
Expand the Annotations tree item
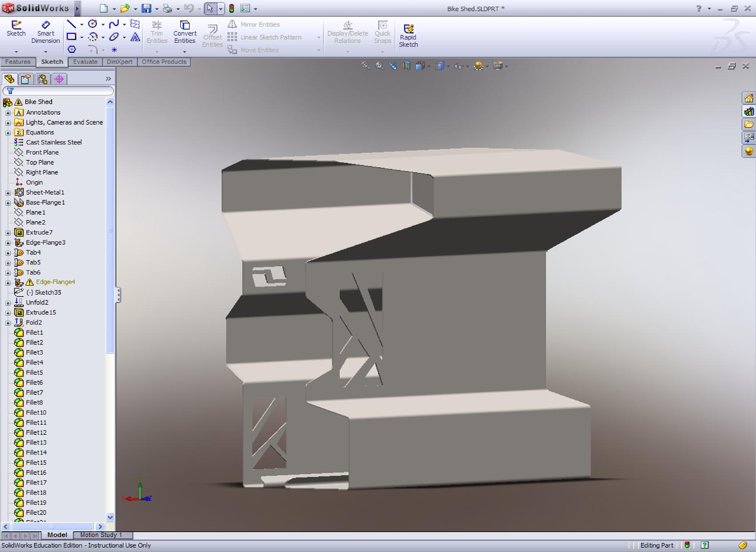[x=8, y=112]
